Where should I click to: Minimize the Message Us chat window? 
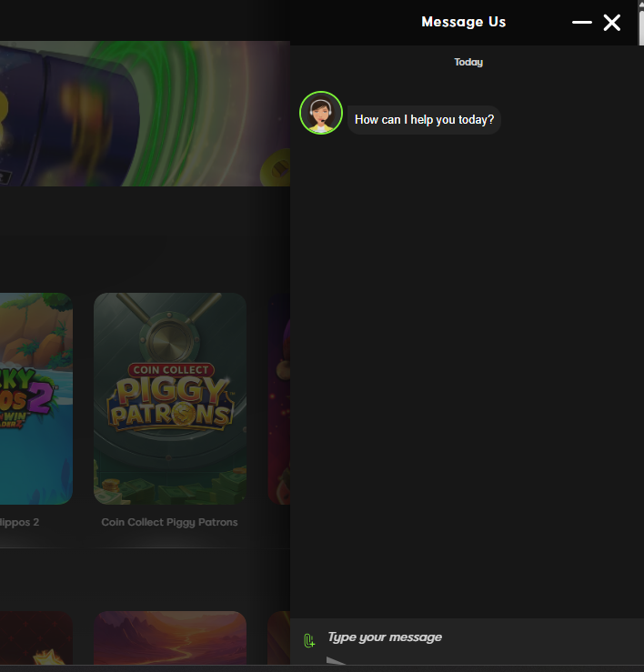pos(581,23)
